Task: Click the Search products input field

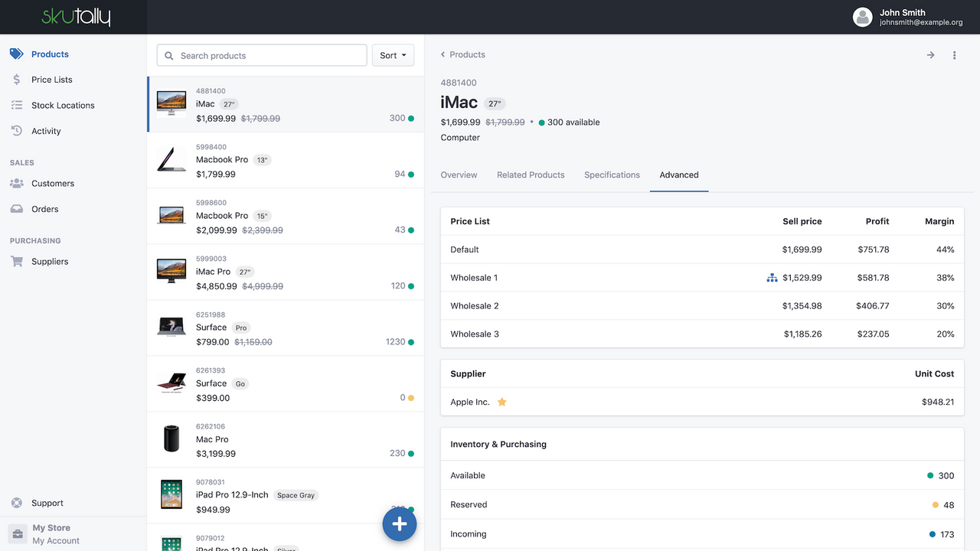Action: [x=262, y=55]
